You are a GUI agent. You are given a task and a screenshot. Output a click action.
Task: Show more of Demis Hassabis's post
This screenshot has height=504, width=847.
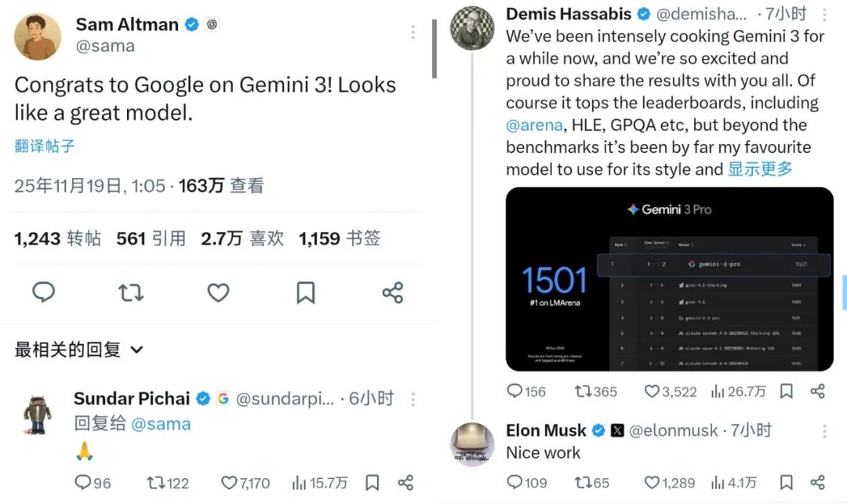tap(760, 169)
